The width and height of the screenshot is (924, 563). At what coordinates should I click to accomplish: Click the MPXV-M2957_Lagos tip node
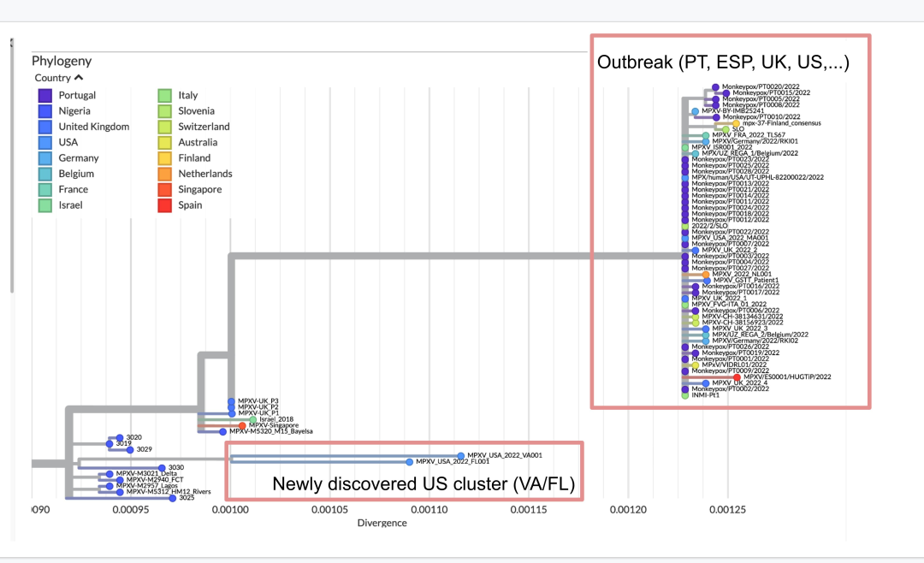coord(110,486)
